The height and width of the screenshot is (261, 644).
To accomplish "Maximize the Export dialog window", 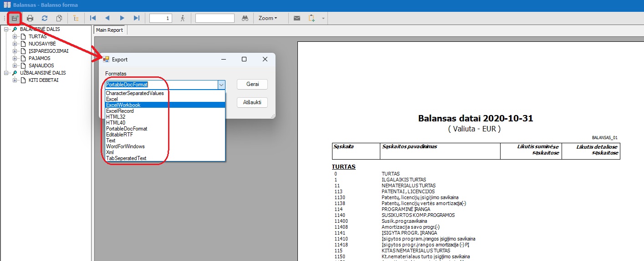I will pos(244,60).
